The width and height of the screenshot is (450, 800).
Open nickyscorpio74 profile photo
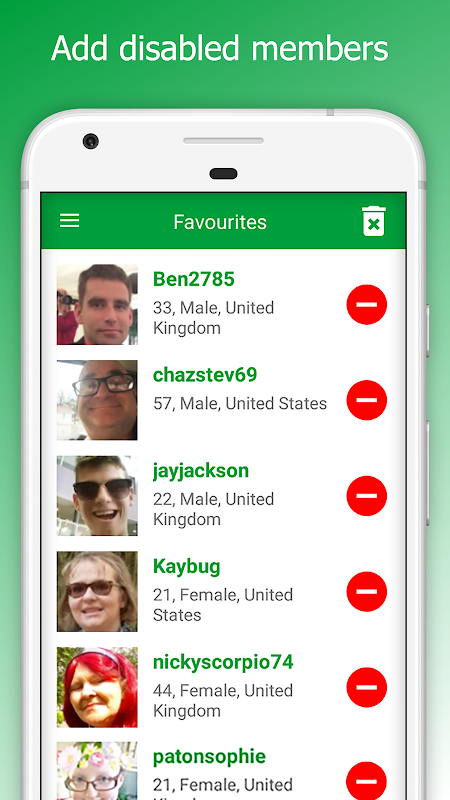tap(97, 687)
